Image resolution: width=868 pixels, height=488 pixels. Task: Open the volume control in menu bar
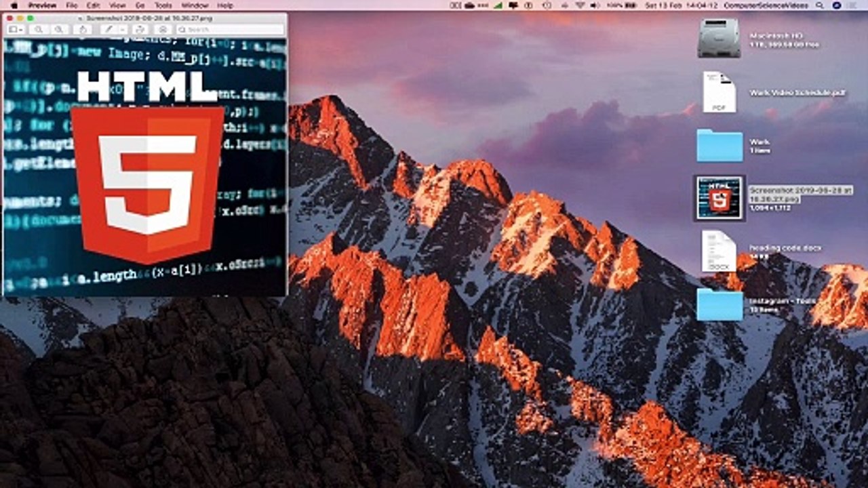coord(595,5)
